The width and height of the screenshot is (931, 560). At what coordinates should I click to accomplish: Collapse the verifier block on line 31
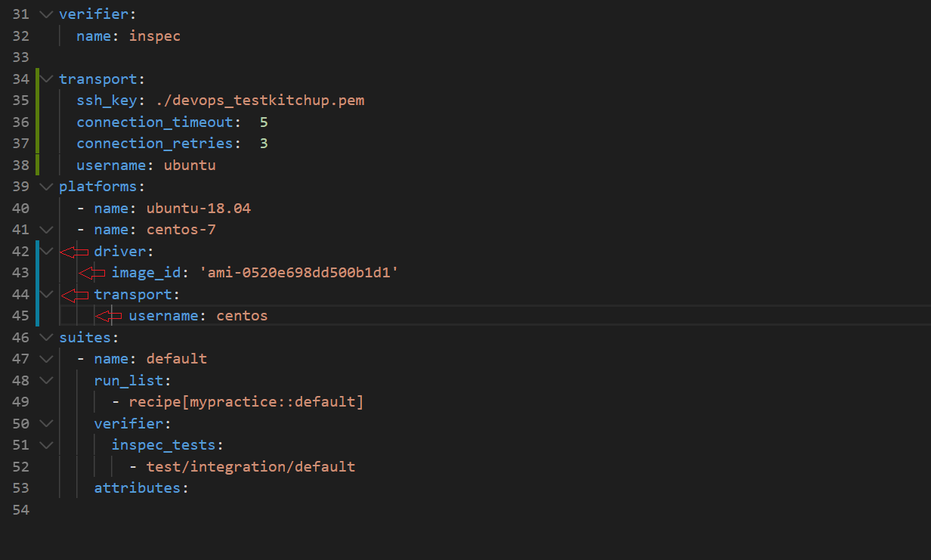[45, 14]
